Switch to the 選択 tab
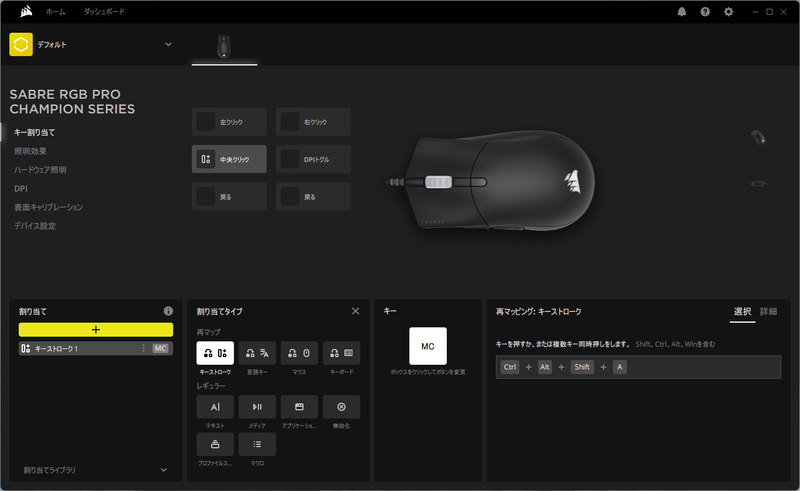The width and height of the screenshot is (800, 491). (x=742, y=311)
